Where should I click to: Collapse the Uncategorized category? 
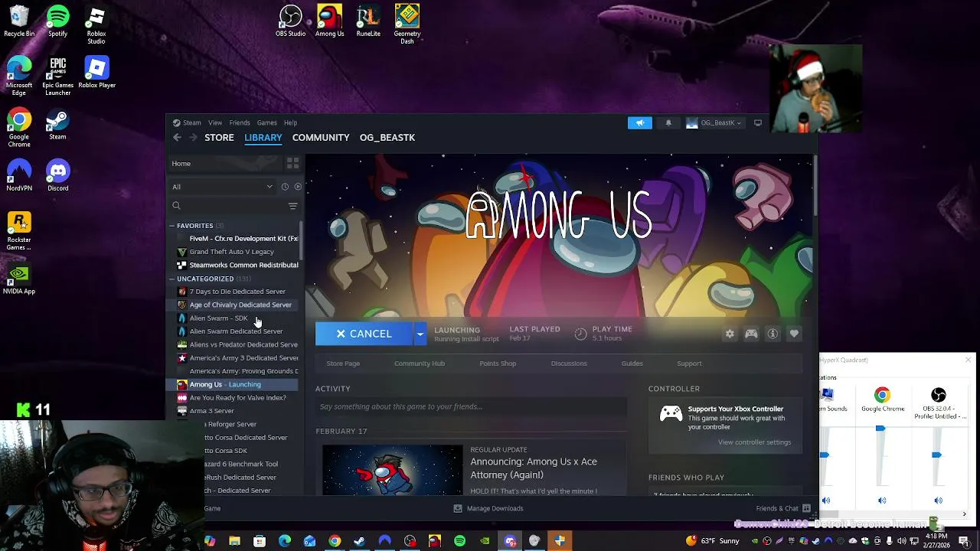pos(172,279)
